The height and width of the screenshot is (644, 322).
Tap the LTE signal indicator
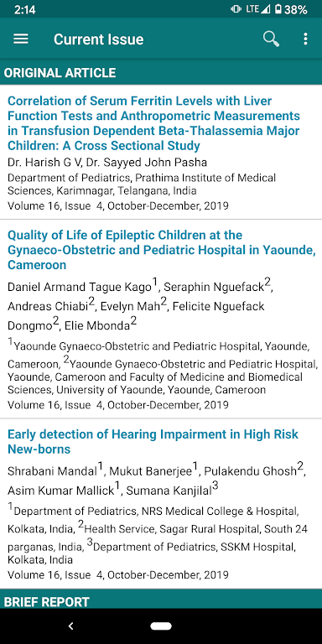pos(257,9)
